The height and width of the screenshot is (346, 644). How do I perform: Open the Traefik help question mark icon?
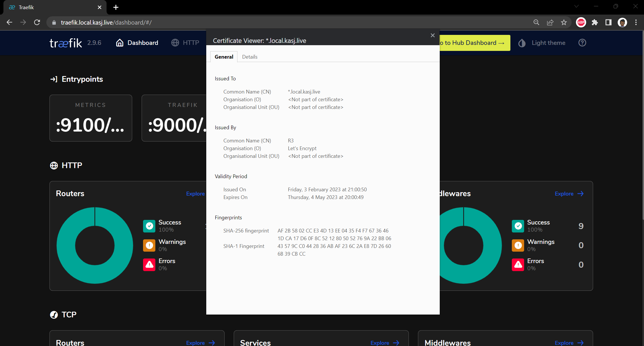[582, 43]
